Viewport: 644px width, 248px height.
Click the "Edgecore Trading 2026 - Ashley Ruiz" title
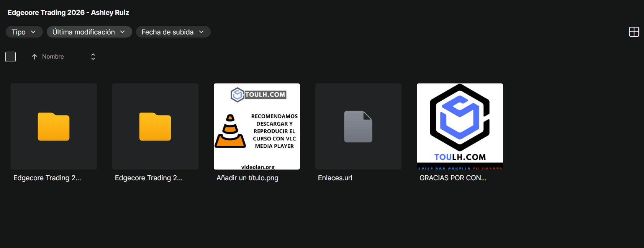coord(68,13)
